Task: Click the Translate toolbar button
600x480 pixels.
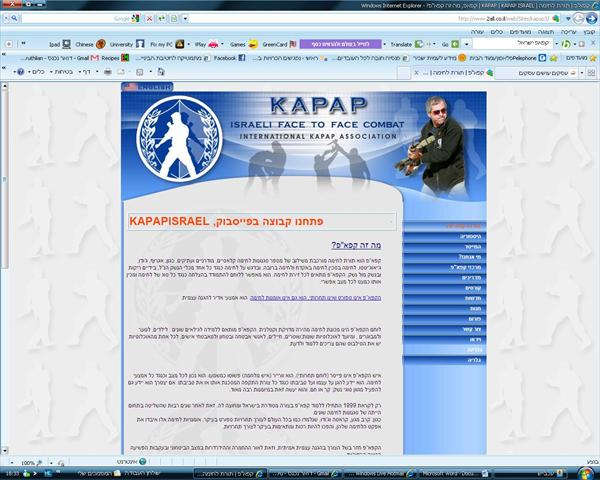Action: (x=407, y=44)
